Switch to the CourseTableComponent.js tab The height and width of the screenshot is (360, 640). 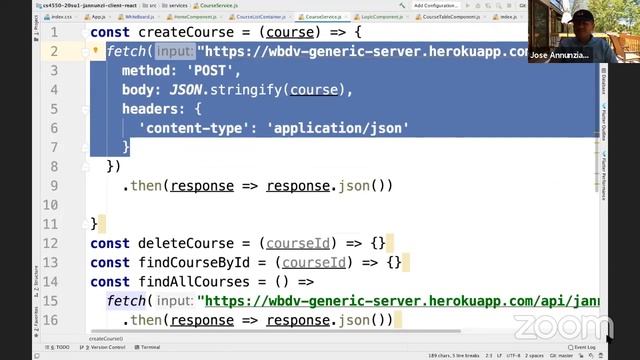click(x=449, y=17)
